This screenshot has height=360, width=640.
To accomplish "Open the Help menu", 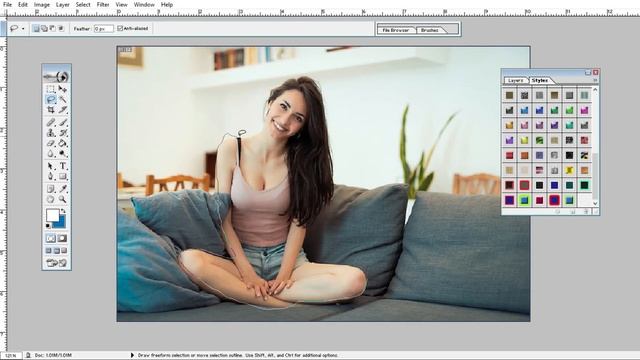I will click(167, 4).
